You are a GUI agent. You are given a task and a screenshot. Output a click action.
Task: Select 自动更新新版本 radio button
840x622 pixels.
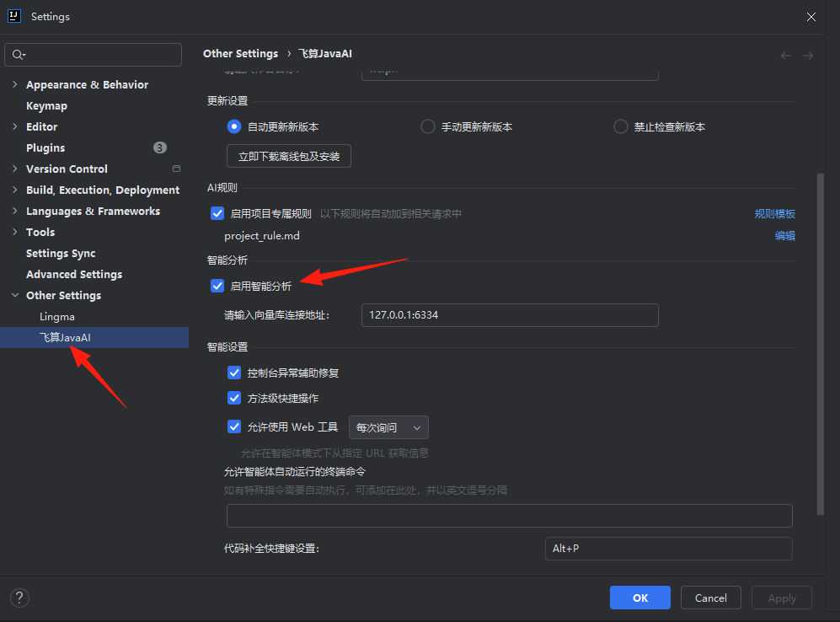[233, 127]
